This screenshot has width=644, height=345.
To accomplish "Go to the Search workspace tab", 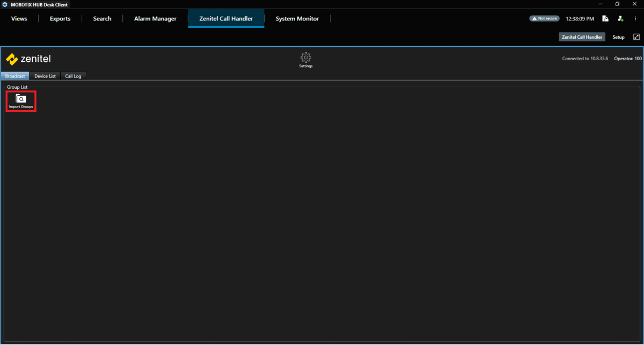I will [102, 18].
